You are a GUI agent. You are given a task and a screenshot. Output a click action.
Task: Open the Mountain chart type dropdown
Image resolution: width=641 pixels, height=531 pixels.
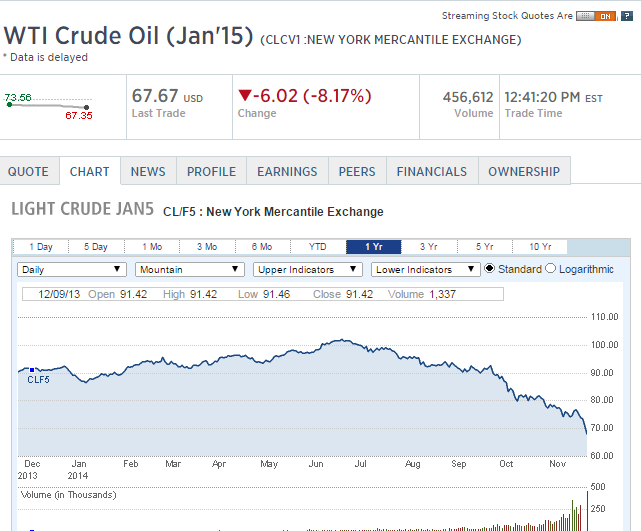(190, 269)
